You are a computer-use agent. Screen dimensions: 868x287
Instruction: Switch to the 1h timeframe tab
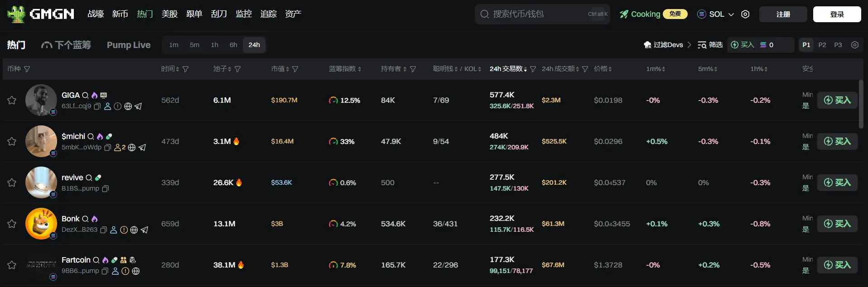tap(214, 45)
